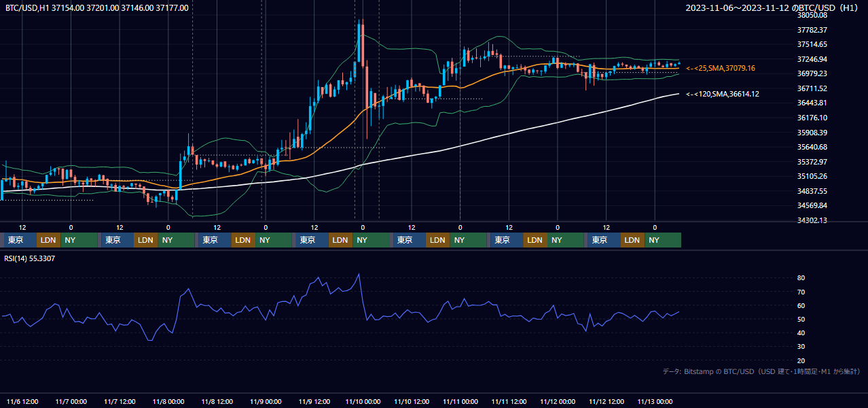The height and width of the screenshot is (408, 868).
Task: Click the highest peak of the RSI line
Action: click(x=359, y=274)
